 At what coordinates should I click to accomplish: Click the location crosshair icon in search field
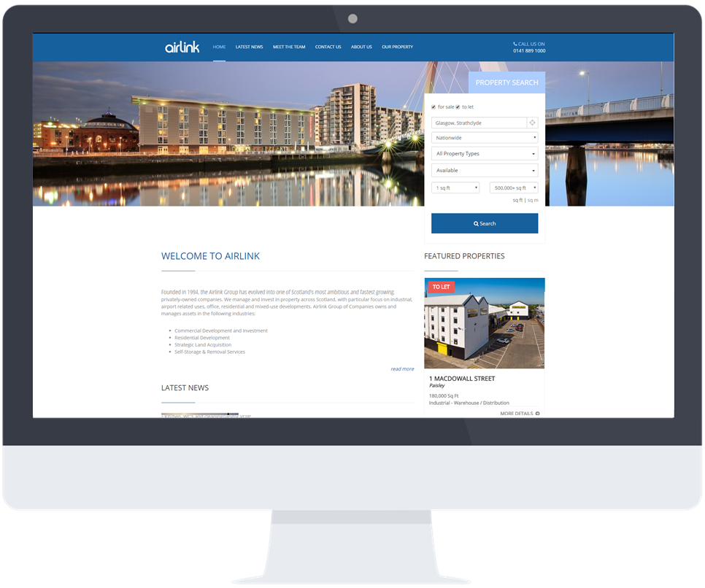point(533,123)
